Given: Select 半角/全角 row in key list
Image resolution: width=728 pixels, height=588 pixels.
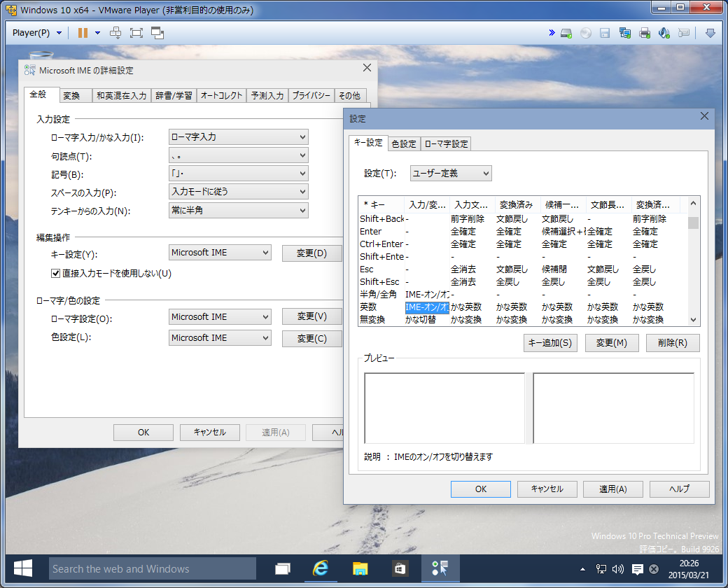Looking at the screenshot, I should pyautogui.click(x=523, y=295).
